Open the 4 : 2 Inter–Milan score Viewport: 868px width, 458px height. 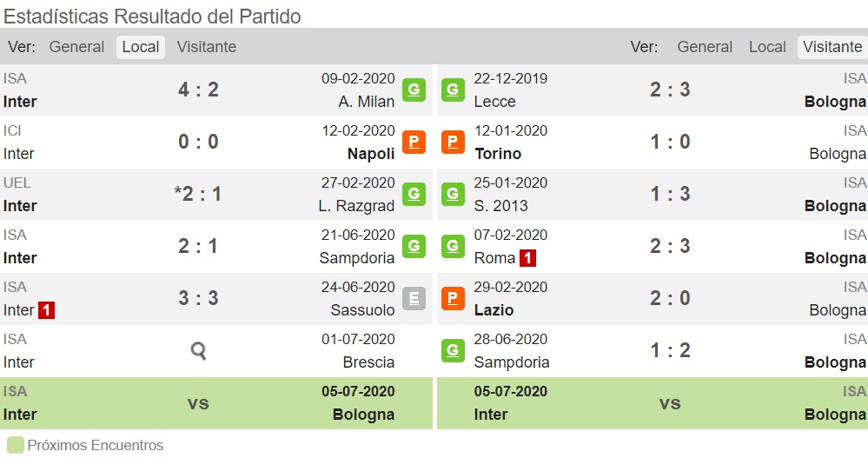(x=198, y=90)
